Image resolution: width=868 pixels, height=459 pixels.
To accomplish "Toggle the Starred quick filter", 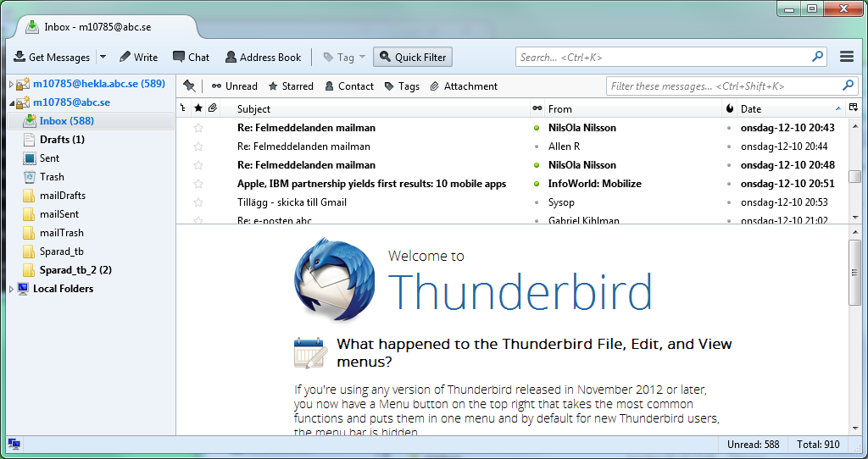I will click(x=291, y=86).
